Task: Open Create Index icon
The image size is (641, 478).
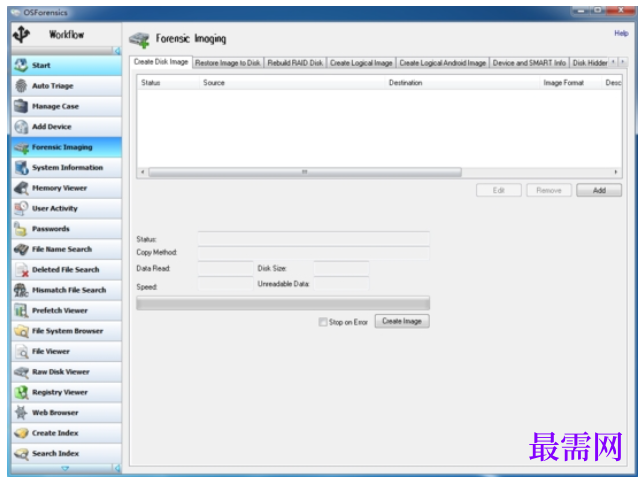Action: point(21,433)
